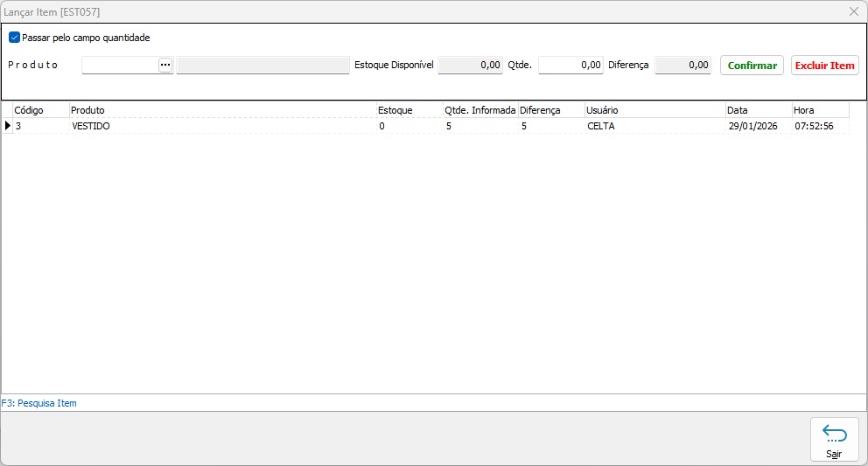The image size is (868, 466).
Task: Click the Qtde. Informada column header
Action: pyautogui.click(x=479, y=110)
